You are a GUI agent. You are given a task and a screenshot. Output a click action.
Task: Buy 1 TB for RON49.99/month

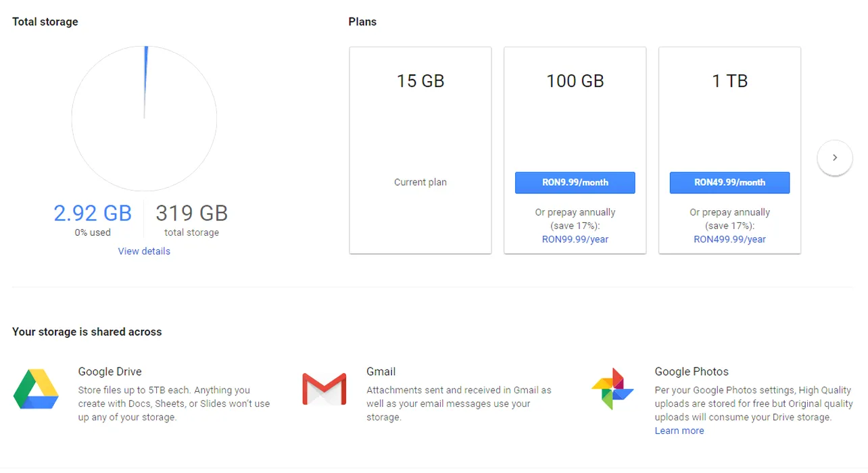click(x=729, y=182)
